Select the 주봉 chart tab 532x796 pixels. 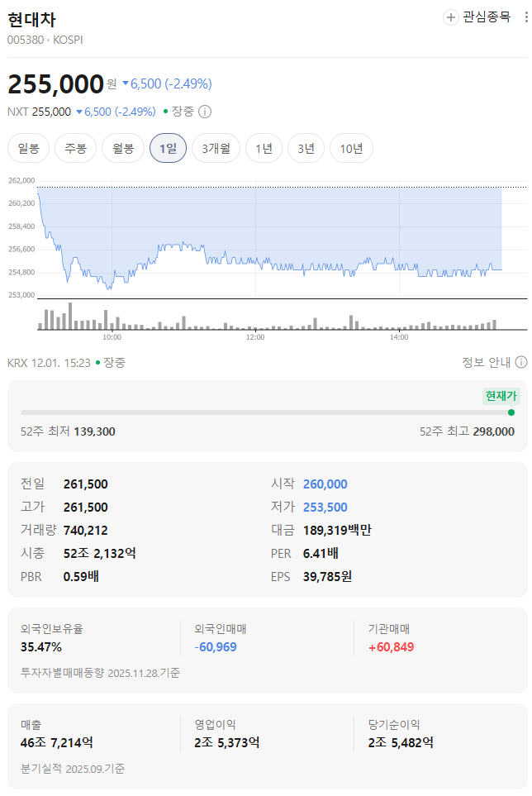click(x=75, y=148)
